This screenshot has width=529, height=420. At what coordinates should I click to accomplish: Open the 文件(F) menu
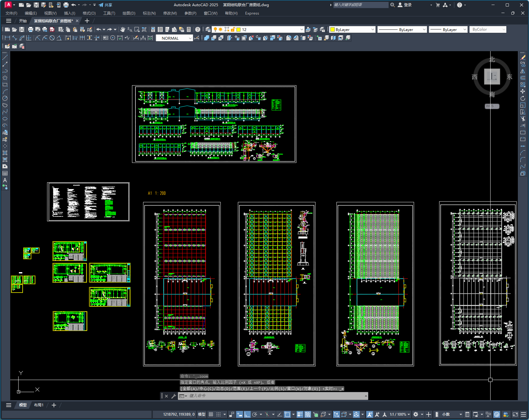(x=11, y=13)
